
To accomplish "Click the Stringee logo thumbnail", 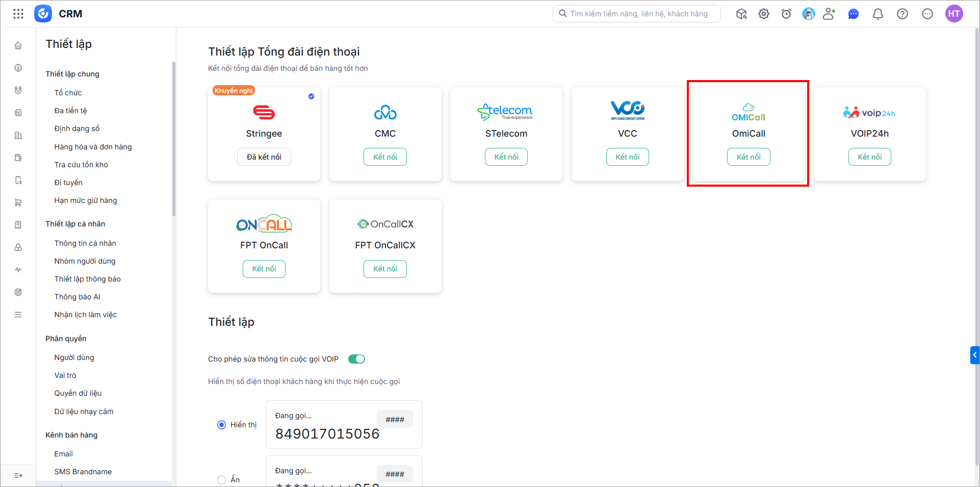I will click(x=264, y=112).
